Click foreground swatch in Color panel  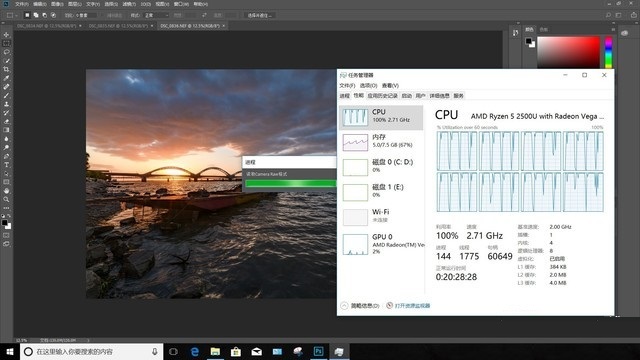pyautogui.click(x=529, y=41)
